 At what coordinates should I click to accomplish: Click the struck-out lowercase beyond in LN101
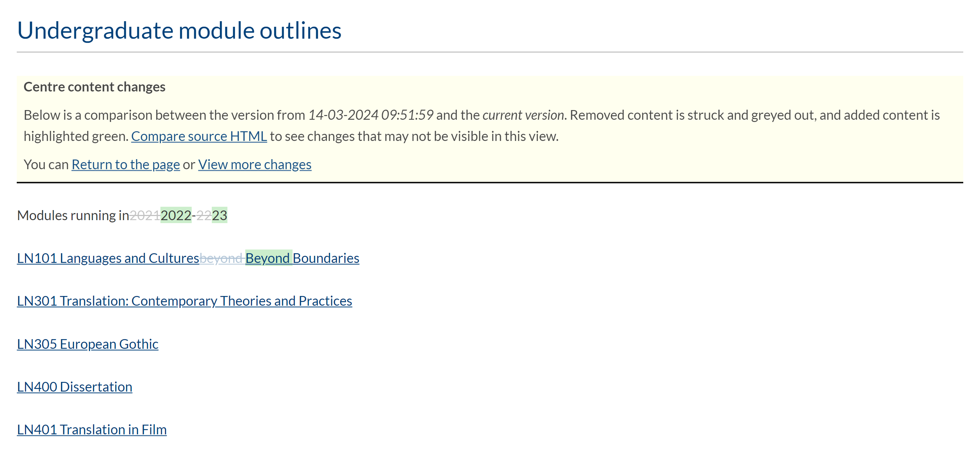[x=221, y=258]
